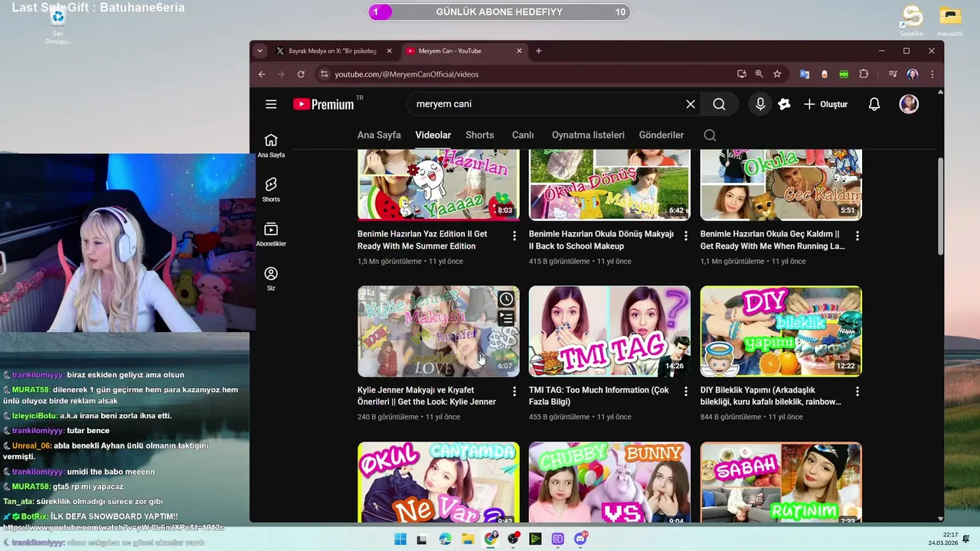View site information icon in address bar

click(x=324, y=74)
